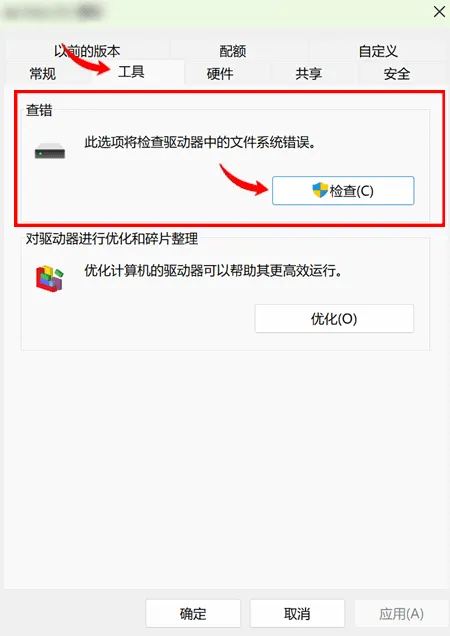Click the 优化(O) button
Image resolution: width=450 pixels, height=636 pixels.
click(x=334, y=319)
